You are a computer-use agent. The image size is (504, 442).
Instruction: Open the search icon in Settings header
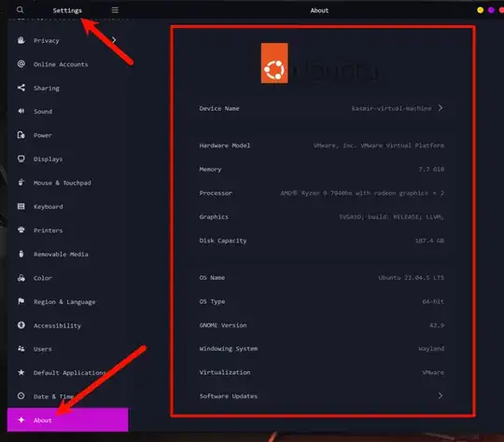tap(20, 10)
